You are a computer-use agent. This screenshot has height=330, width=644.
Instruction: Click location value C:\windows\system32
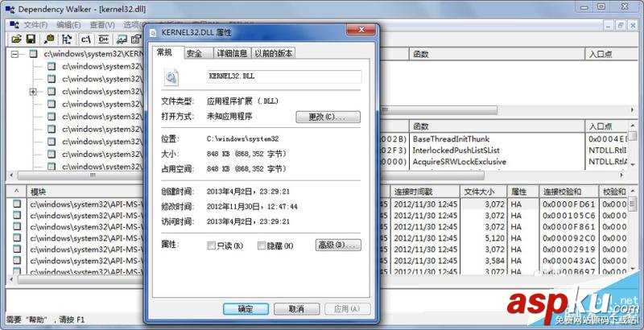243,139
